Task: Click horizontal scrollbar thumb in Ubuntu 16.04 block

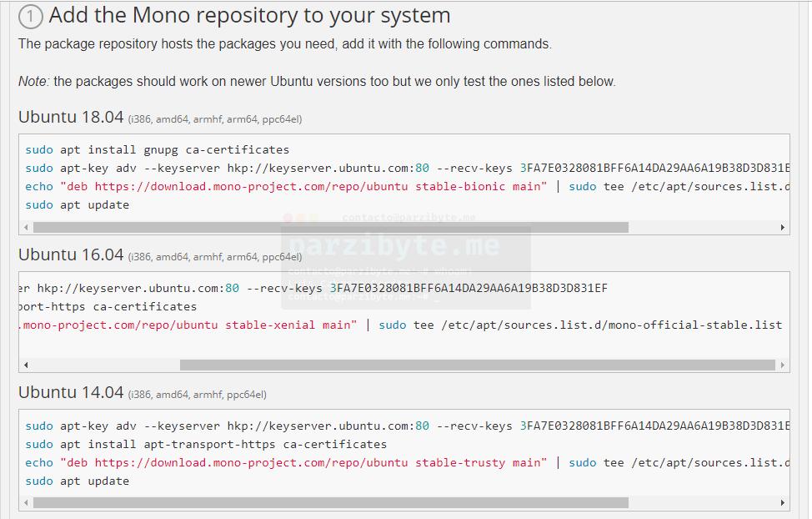Action: [x=477, y=365]
